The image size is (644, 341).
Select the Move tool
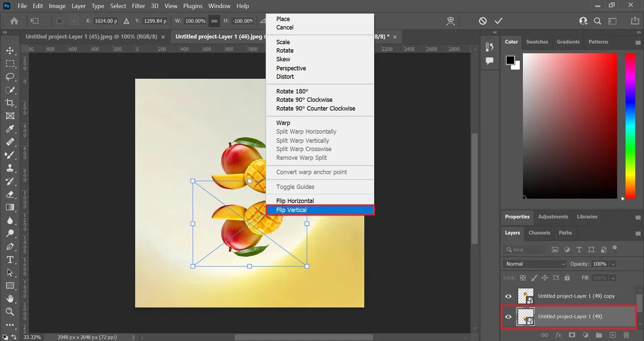[x=10, y=51]
